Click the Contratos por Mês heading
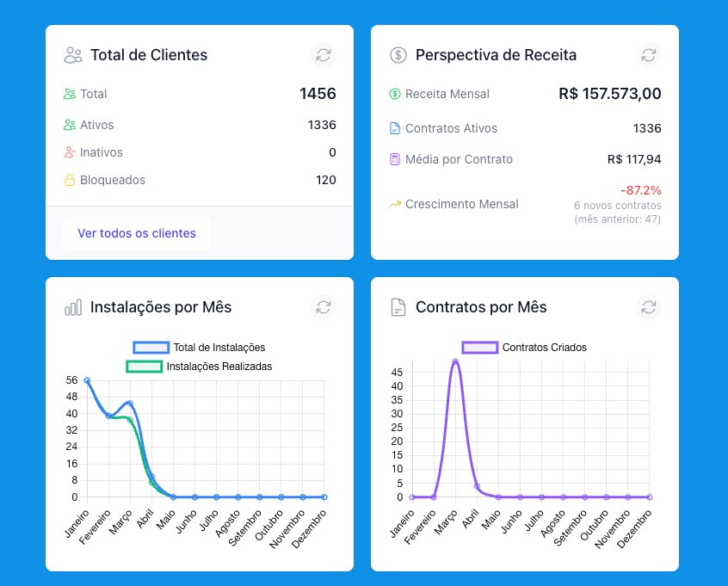This screenshot has height=586, width=728. [x=481, y=307]
